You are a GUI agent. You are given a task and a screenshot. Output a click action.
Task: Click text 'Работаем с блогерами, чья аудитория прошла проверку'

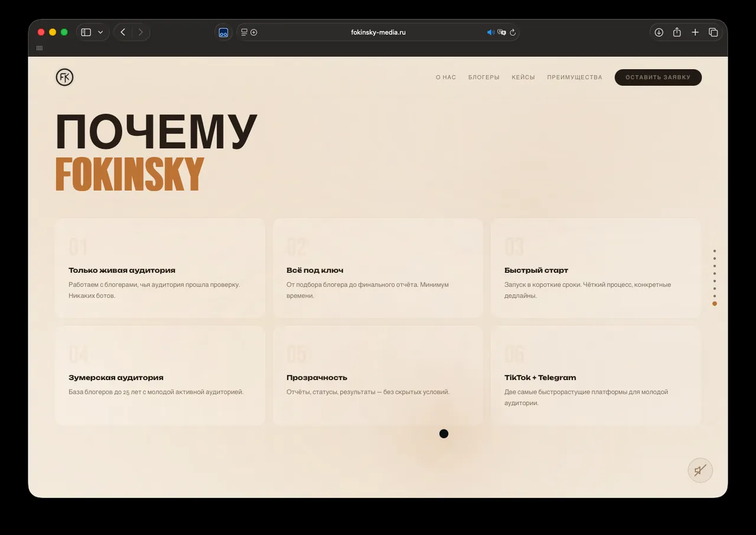[x=154, y=284]
